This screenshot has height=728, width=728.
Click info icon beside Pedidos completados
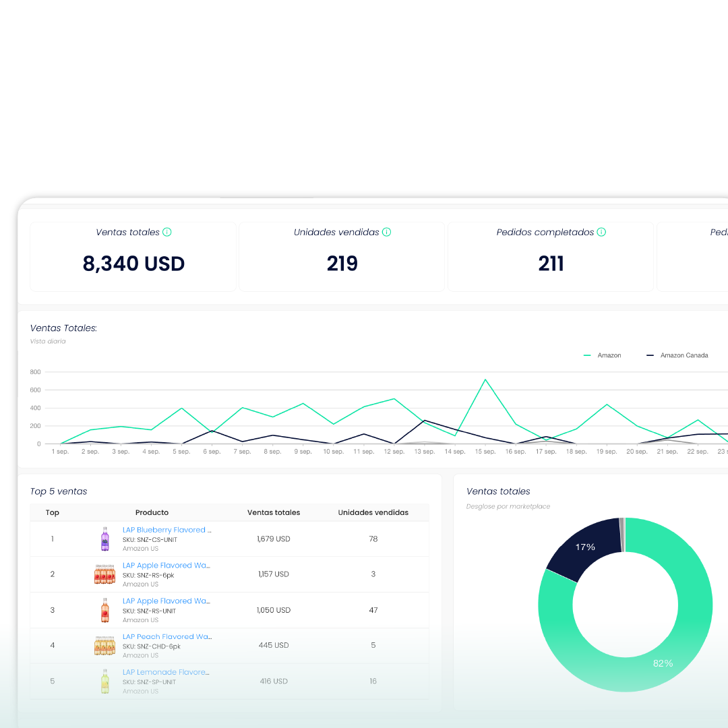coord(601,232)
